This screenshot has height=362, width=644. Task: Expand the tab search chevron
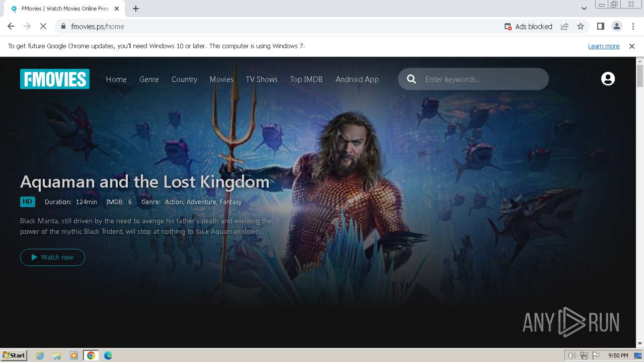[x=584, y=9]
